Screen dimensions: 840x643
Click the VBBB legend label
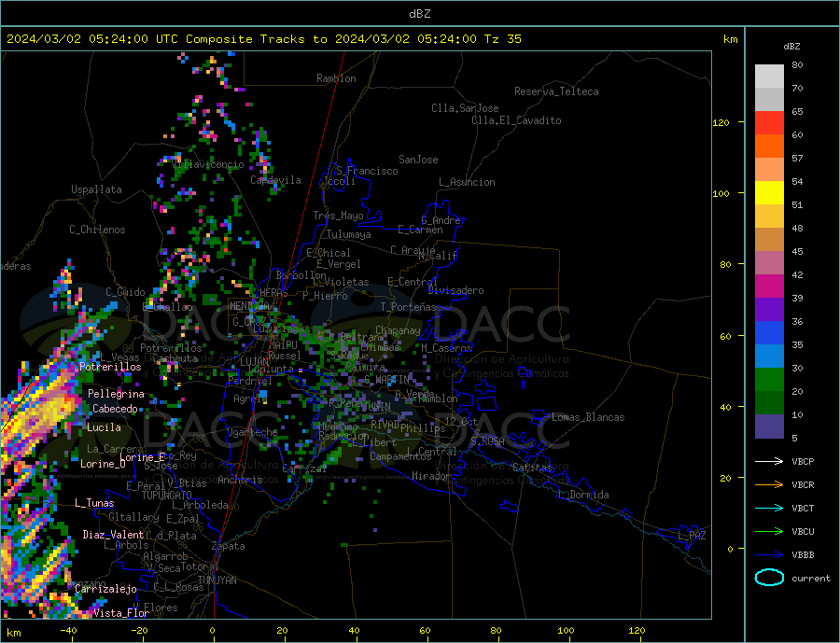click(803, 554)
